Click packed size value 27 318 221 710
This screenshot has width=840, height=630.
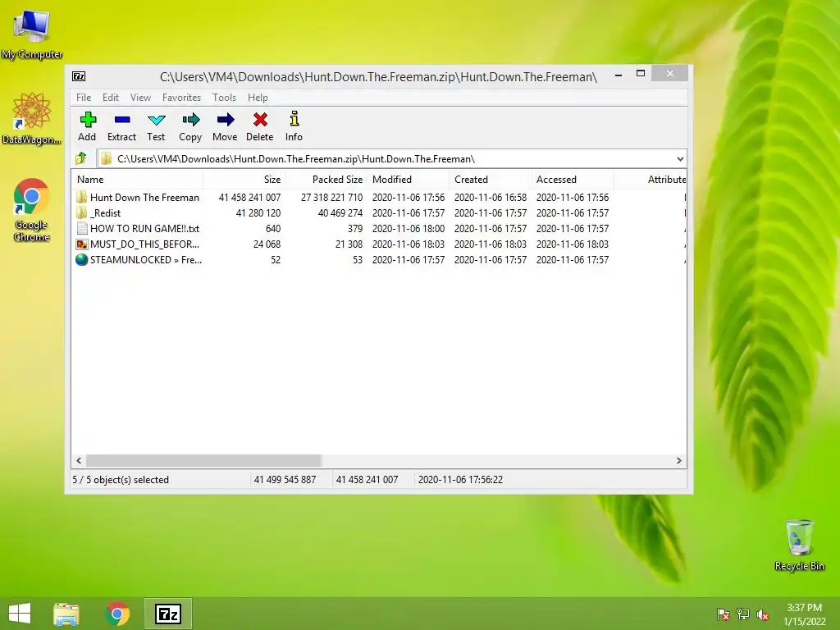pyautogui.click(x=331, y=198)
